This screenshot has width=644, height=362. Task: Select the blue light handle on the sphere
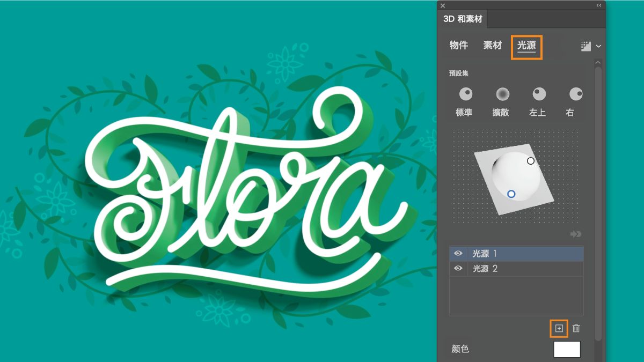tap(511, 194)
